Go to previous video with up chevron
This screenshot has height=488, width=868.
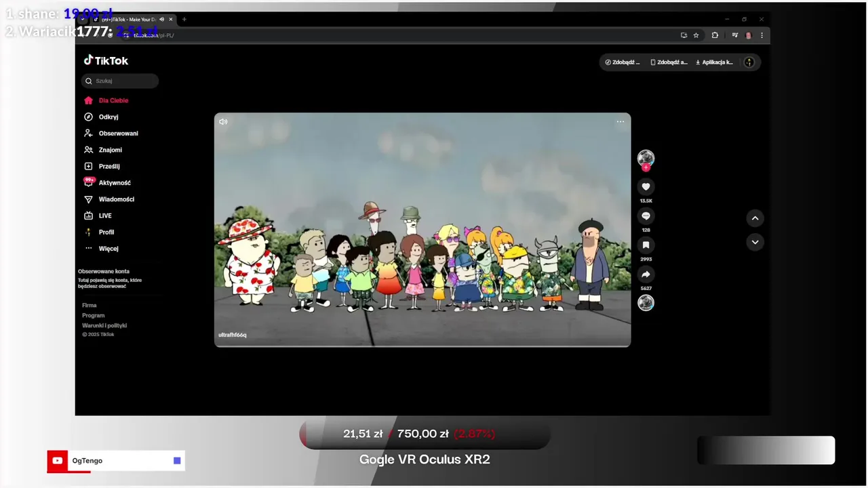click(x=755, y=218)
